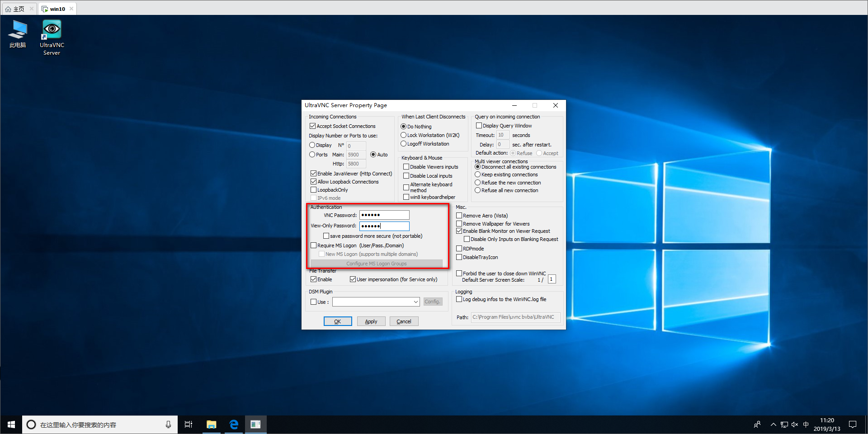
Task: Click the View-Only Password field
Action: click(384, 226)
